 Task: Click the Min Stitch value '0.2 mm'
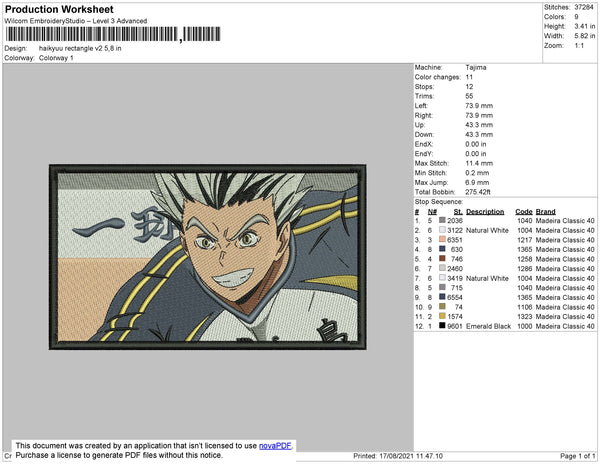click(477, 173)
